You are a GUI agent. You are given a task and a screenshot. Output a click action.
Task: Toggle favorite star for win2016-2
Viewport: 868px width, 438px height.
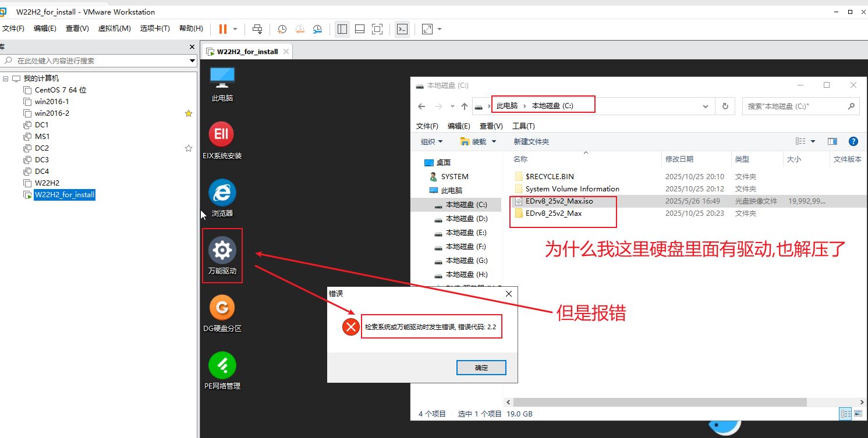pyautogui.click(x=188, y=113)
